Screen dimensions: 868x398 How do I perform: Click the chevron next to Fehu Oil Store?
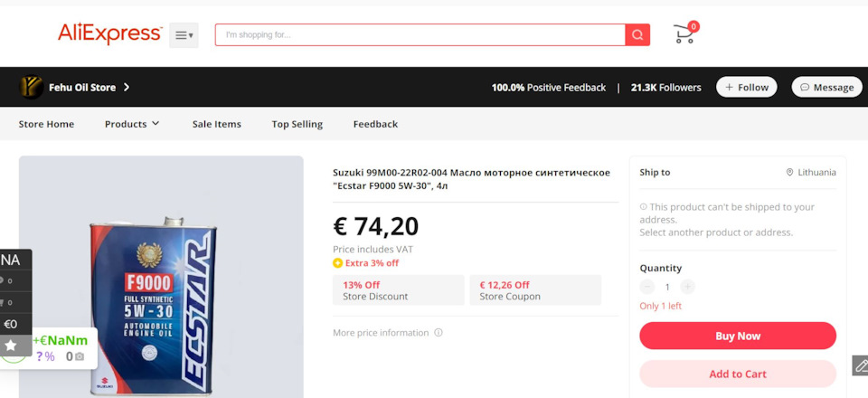coord(127,87)
